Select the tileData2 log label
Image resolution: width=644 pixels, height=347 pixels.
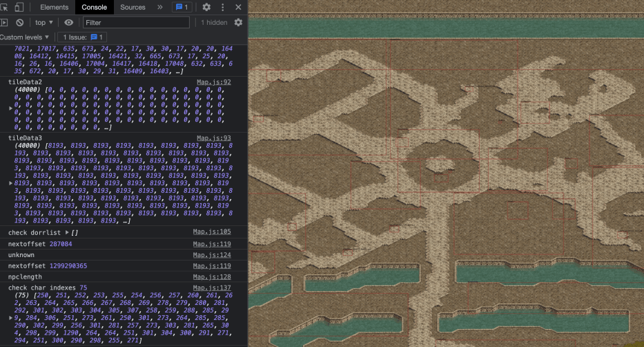tap(25, 82)
